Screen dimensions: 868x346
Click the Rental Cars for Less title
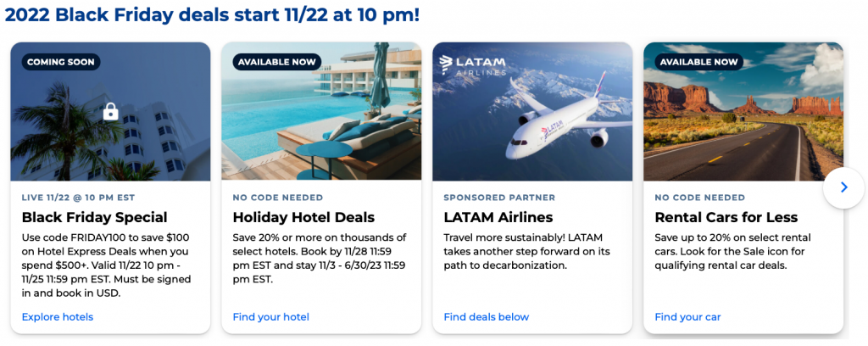tap(721, 217)
